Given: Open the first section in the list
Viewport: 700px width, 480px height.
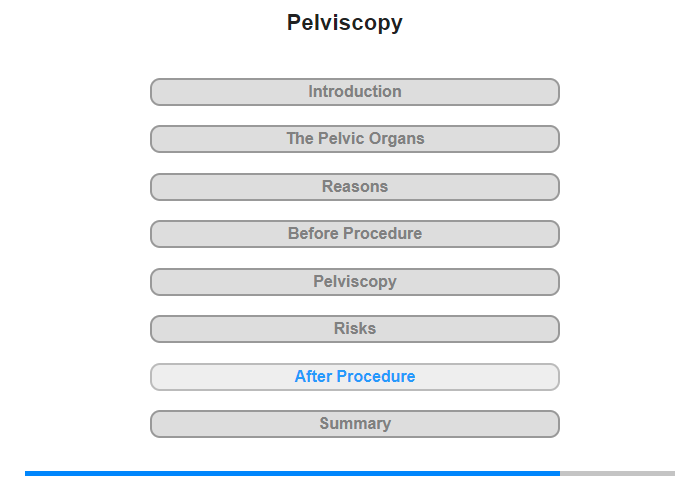Looking at the screenshot, I should coord(354,92).
